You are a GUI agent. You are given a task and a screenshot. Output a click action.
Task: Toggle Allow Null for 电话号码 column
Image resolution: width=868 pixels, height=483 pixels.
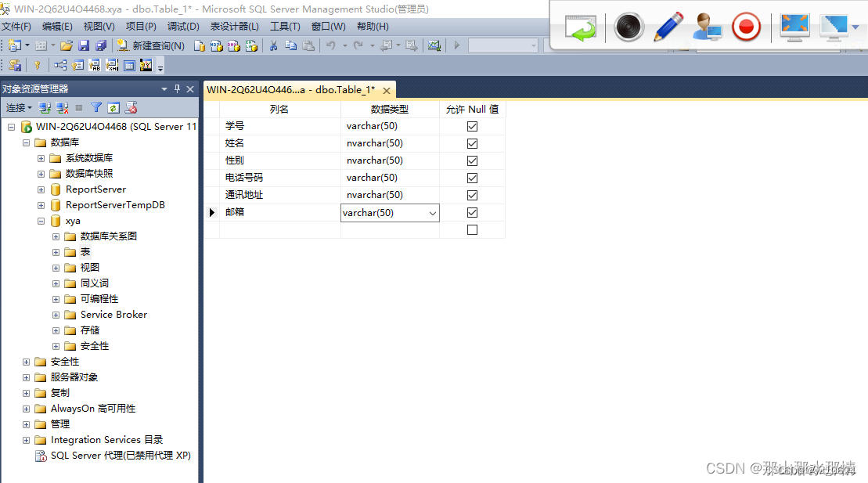point(472,178)
